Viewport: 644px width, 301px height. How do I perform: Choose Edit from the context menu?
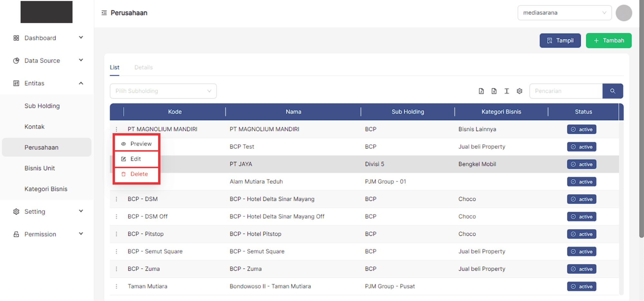(136, 159)
